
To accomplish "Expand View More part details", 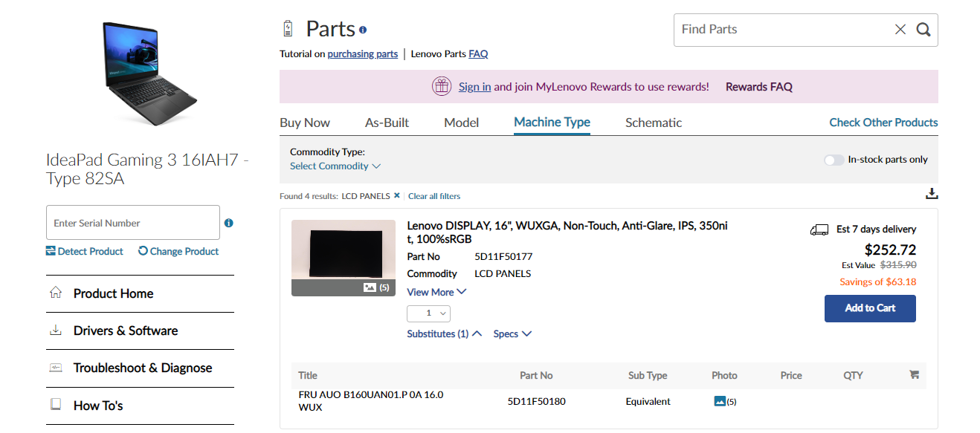I will click(436, 292).
